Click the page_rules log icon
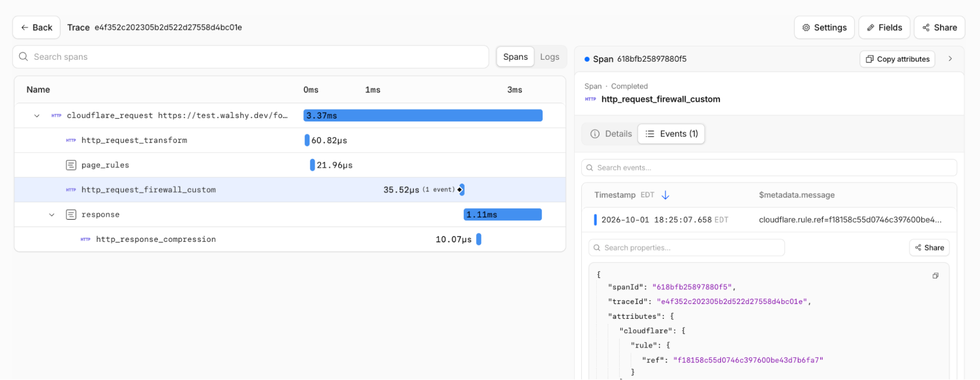The height and width of the screenshot is (380, 980). click(71, 165)
